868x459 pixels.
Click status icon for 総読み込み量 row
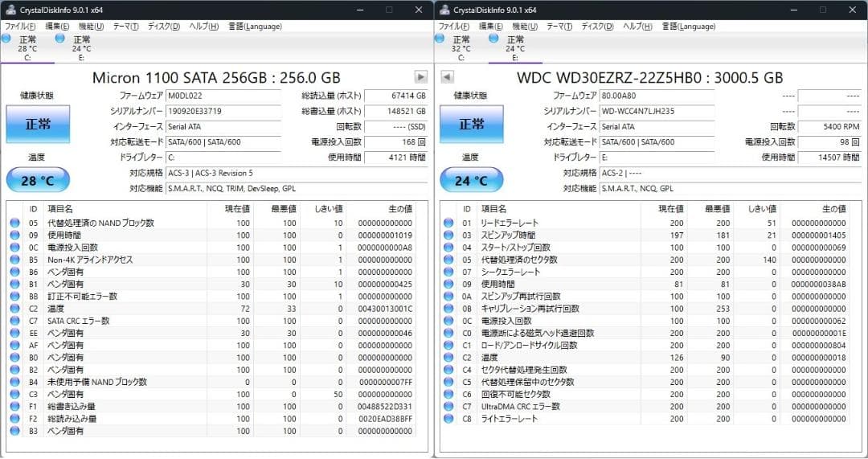click(15, 419)
